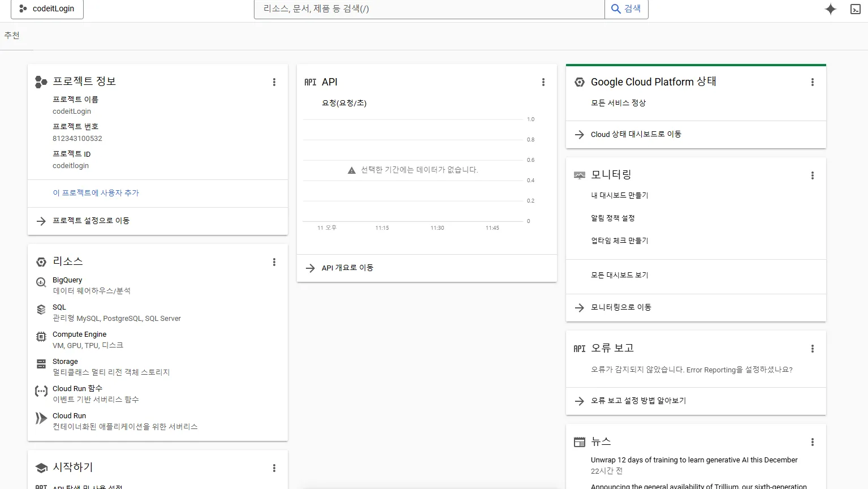
Task: Click project number 812343100532
Action: [77, 139]
